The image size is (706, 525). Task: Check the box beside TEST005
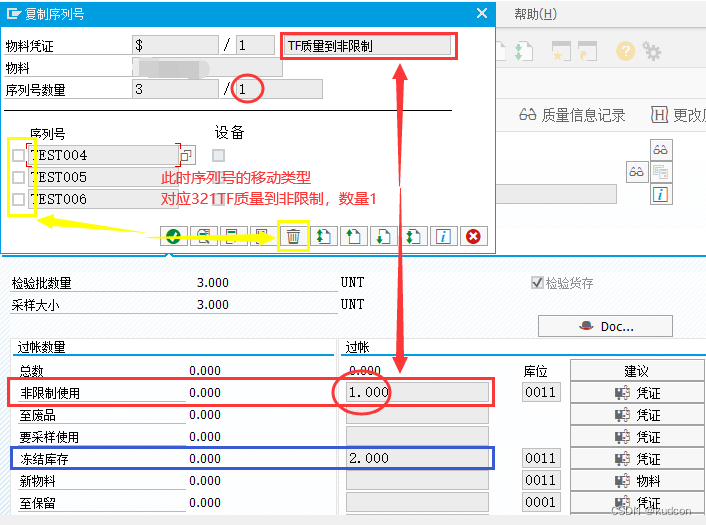(x=18, y=177)
